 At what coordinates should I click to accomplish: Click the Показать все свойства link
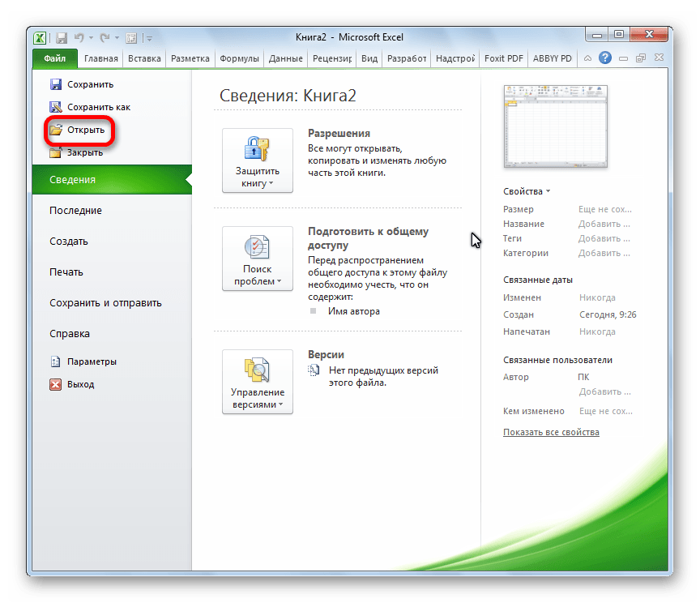551,432
